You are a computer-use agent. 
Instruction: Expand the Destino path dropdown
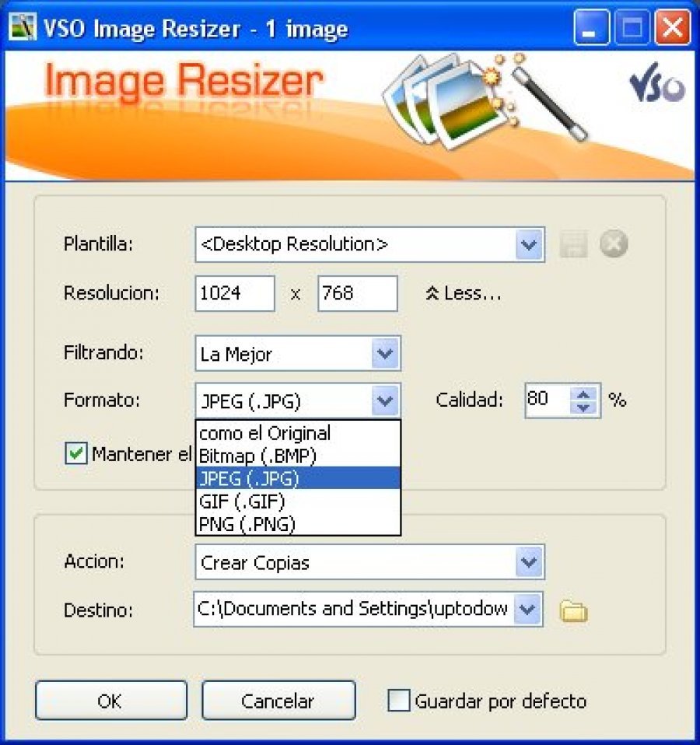pos(527,609)
